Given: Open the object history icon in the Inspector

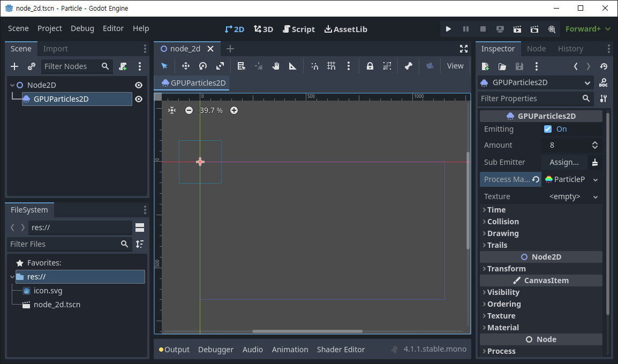Looking at the screenshot, I should 604,66.
